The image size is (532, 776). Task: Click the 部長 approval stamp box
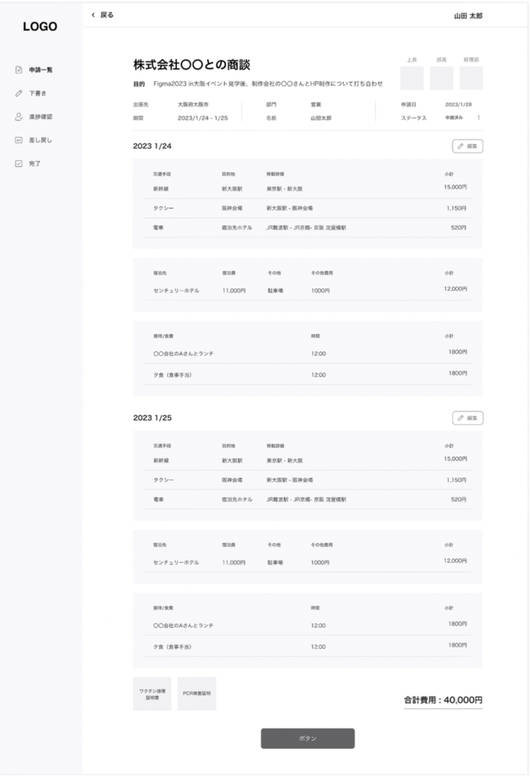tap(441, 78)
